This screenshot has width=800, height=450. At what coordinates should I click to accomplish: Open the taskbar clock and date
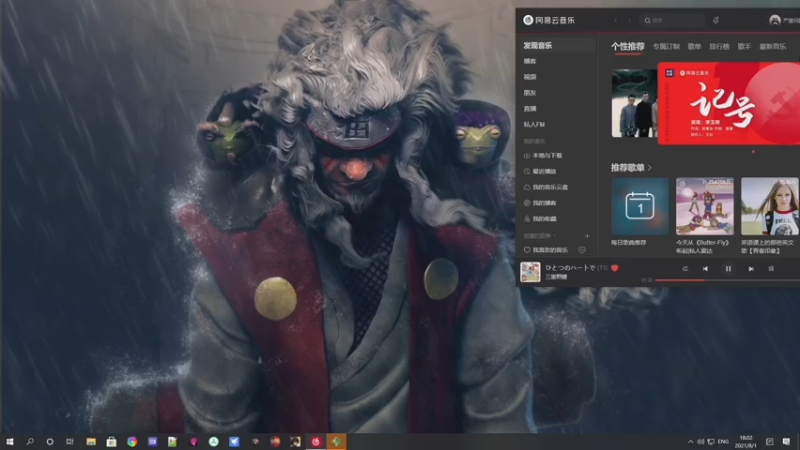click(x=746, y=442)
